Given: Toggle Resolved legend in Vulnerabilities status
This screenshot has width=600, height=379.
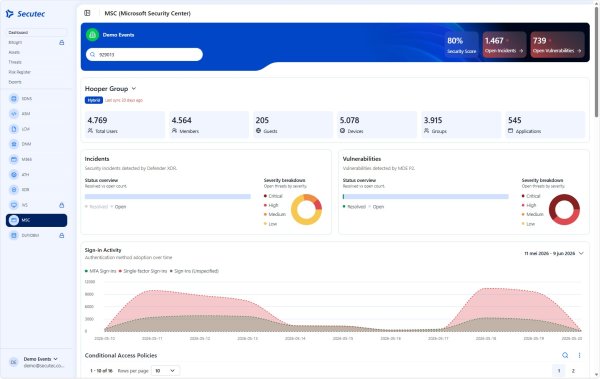Looking at the screenshot, I should coord(354,207).
